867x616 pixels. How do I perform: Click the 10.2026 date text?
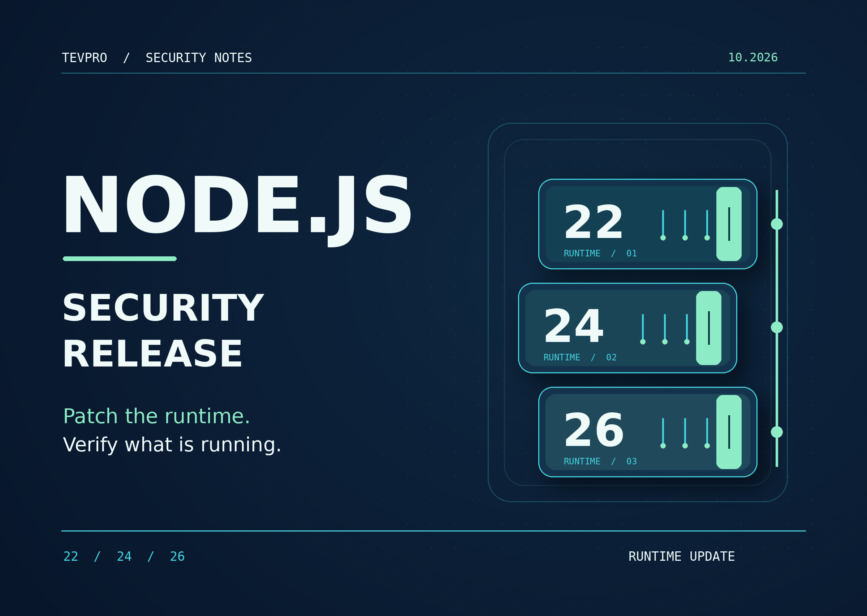753,57
